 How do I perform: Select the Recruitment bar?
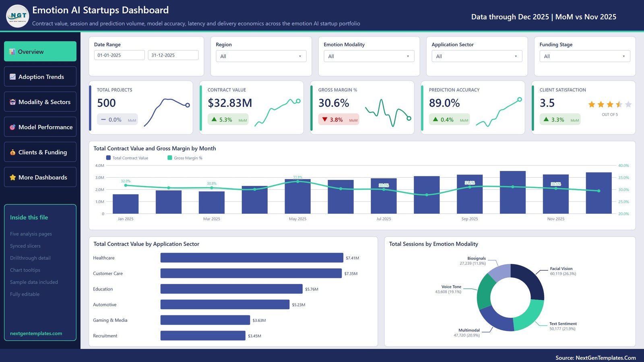203,335
